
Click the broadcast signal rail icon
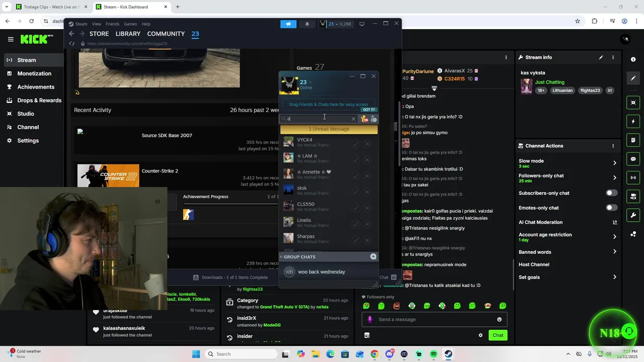[633, 177]
